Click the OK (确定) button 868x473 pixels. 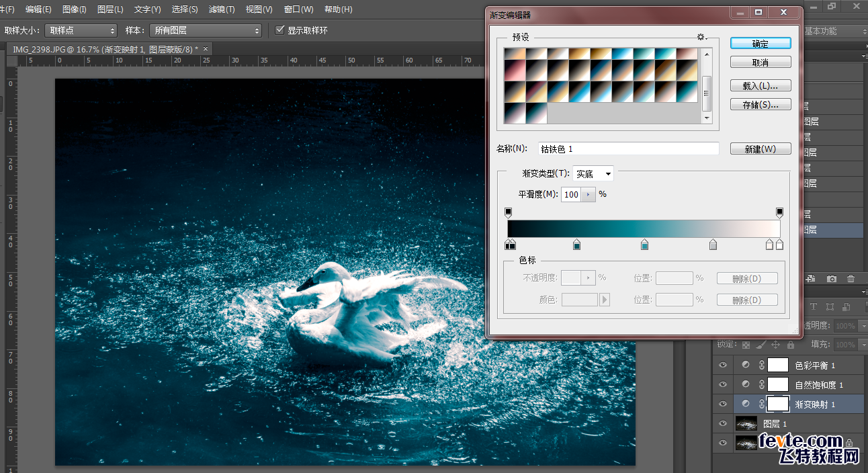click(x=760, y=44)
